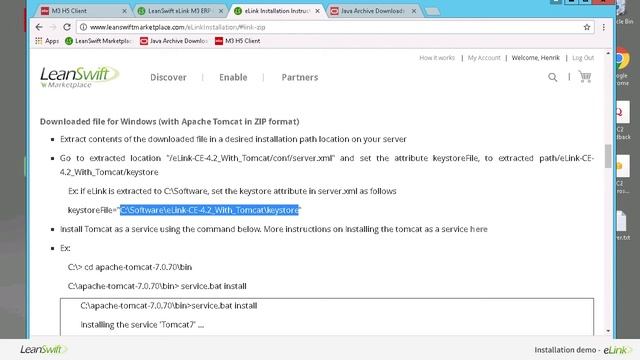Click the browser forward arrow
The width and height of the screenshot is (640, 360).
pyautogui.click(x=53, y=27)
